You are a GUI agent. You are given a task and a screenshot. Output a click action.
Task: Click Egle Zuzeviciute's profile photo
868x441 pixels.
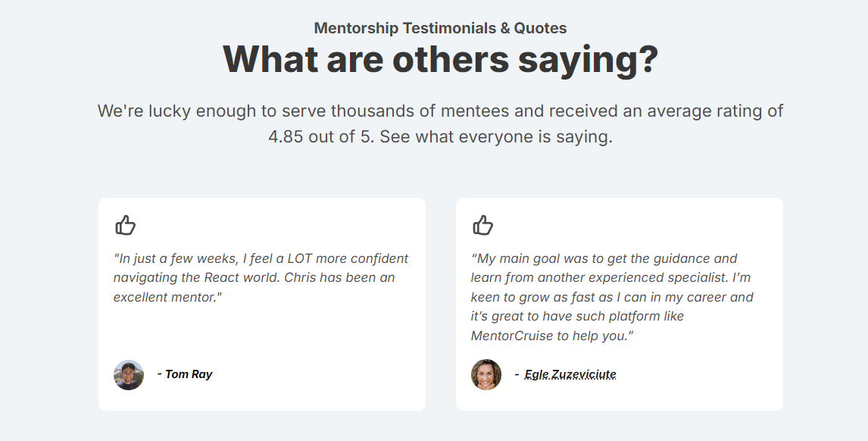point(486,374)
